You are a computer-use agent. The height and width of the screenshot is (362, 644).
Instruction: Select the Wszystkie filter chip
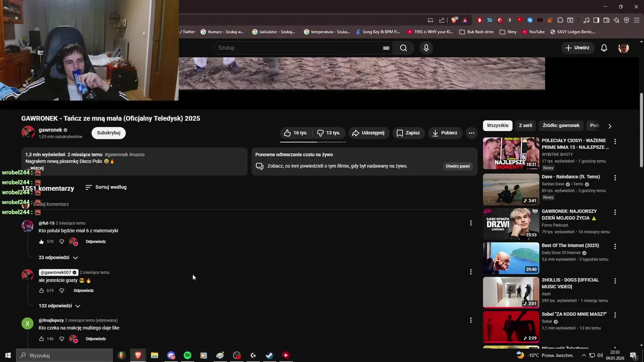[x=498, y=125]
